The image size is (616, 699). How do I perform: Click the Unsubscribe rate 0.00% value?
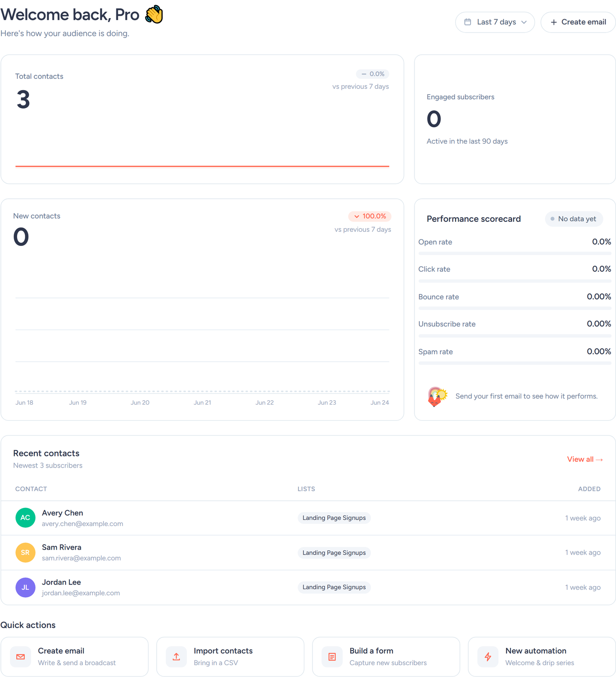click(599, 324)
